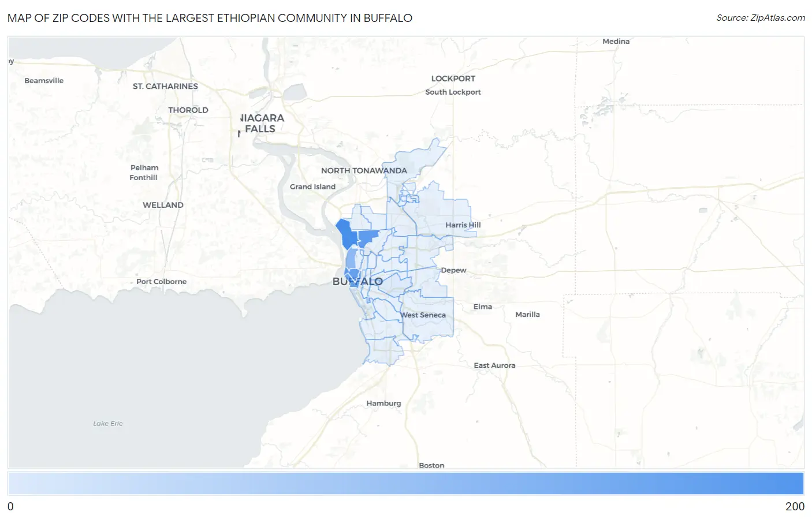812x519 pixels.
Task: Click the color gradient legend bar
Action: [x=405, y=483]
